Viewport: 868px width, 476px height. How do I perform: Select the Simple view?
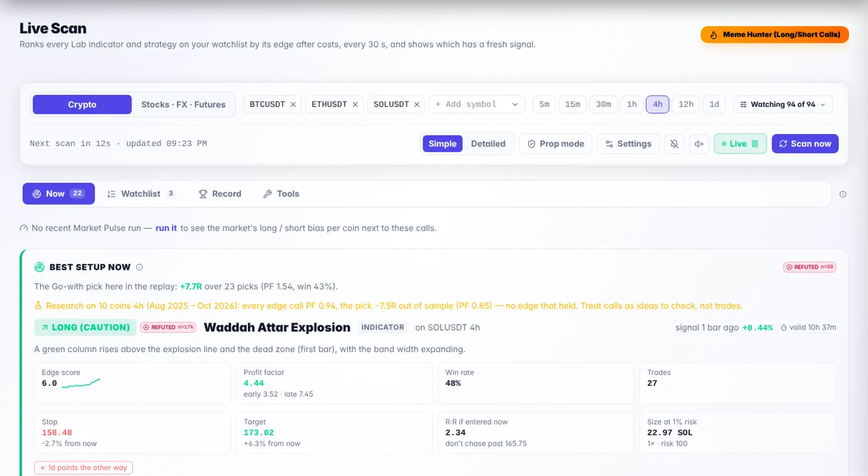tap(443, 144)
